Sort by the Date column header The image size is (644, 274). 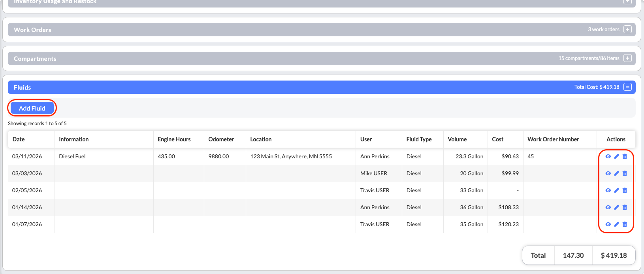pyautogui.click(x=19, y=139)
